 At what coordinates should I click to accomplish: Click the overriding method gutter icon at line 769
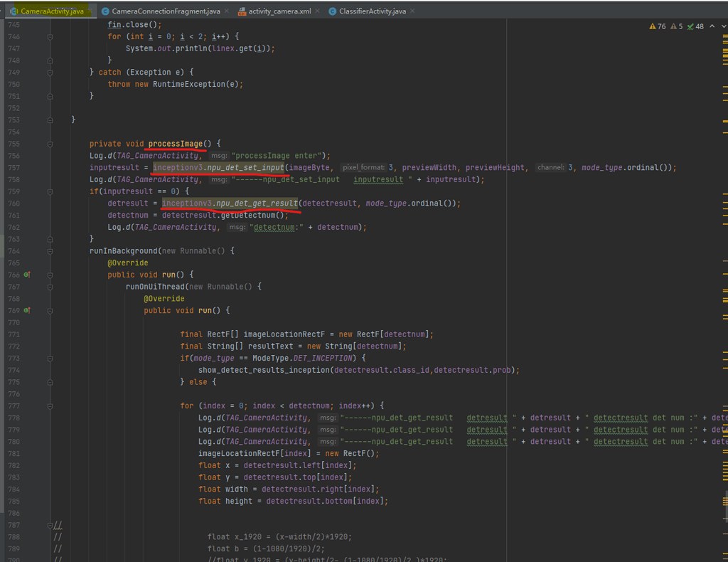pyautogui.click(x=26, y=310)
